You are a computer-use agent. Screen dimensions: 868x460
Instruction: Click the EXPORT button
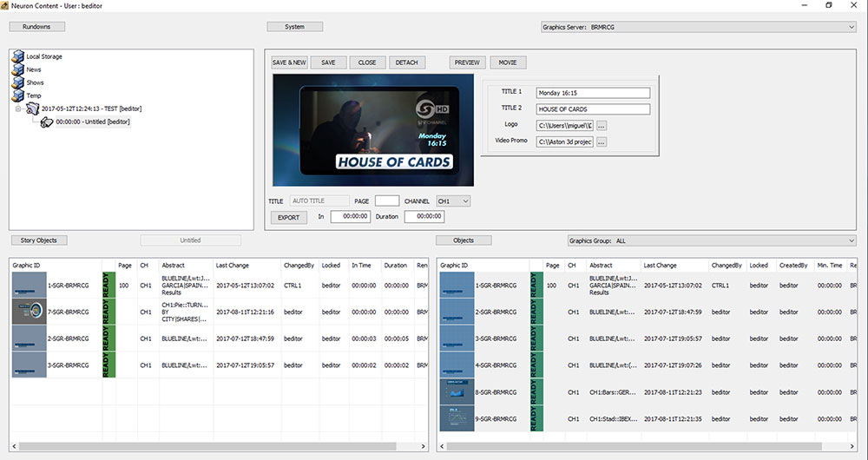(288, 218)
